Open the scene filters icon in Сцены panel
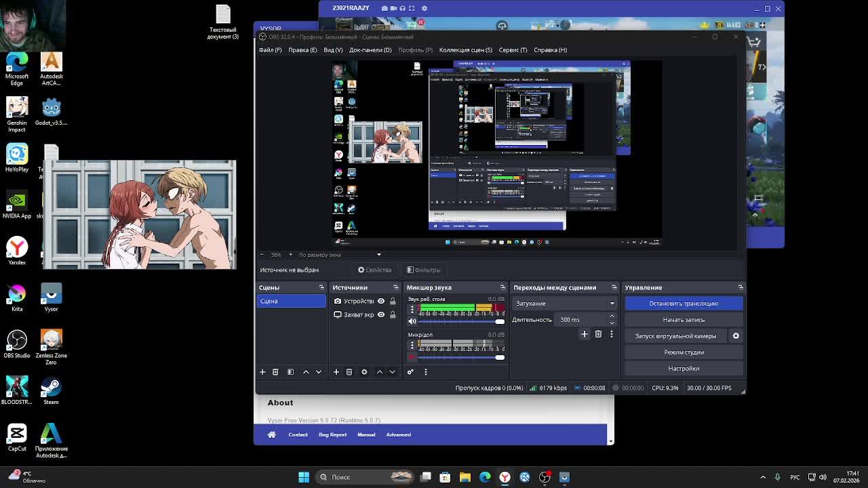The image size is (868, 488). pyautogui.click(x=290, y=372)
